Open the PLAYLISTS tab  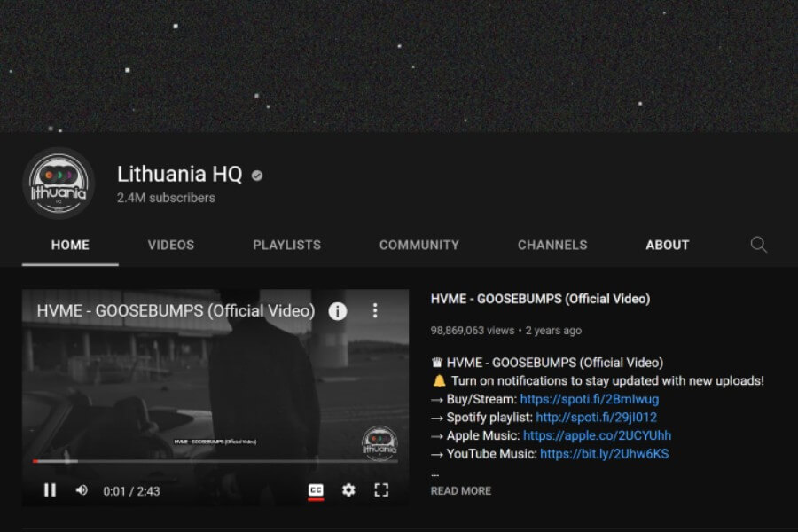tap(287, 245)
